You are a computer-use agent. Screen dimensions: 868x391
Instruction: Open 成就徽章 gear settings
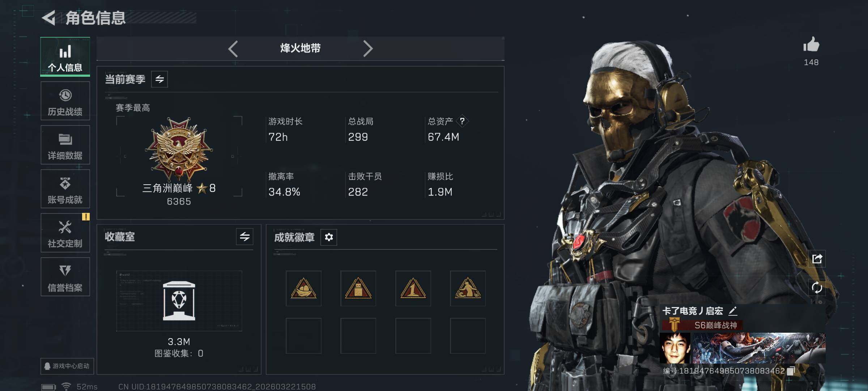(x=329, y=237)
